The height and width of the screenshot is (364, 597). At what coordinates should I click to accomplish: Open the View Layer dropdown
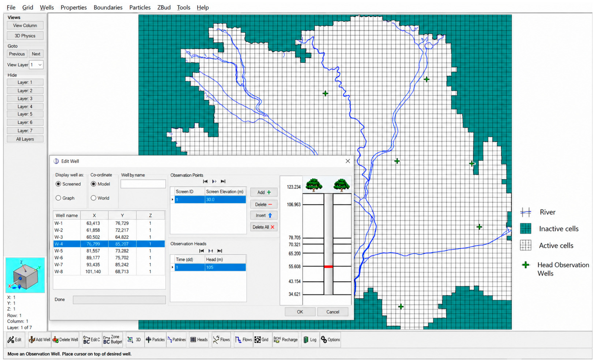tap(36, 65)
